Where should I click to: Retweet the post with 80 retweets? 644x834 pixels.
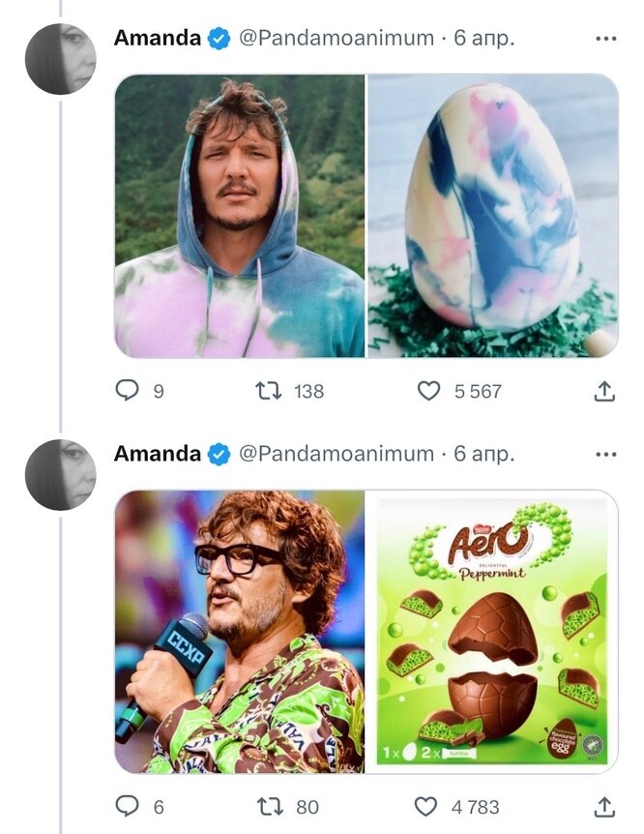(x=268, y=806)
